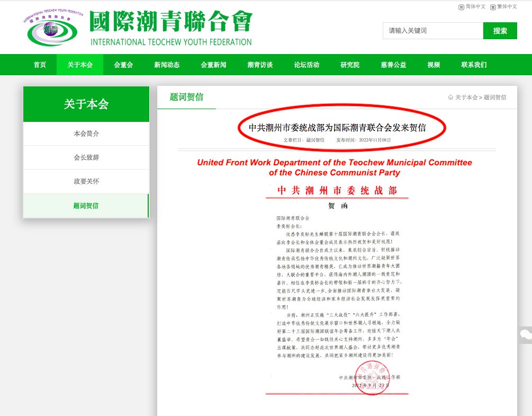Open 慈善公益 navigation item
The height and width of the screenshot is (416, 532).
tap(393, 65)
